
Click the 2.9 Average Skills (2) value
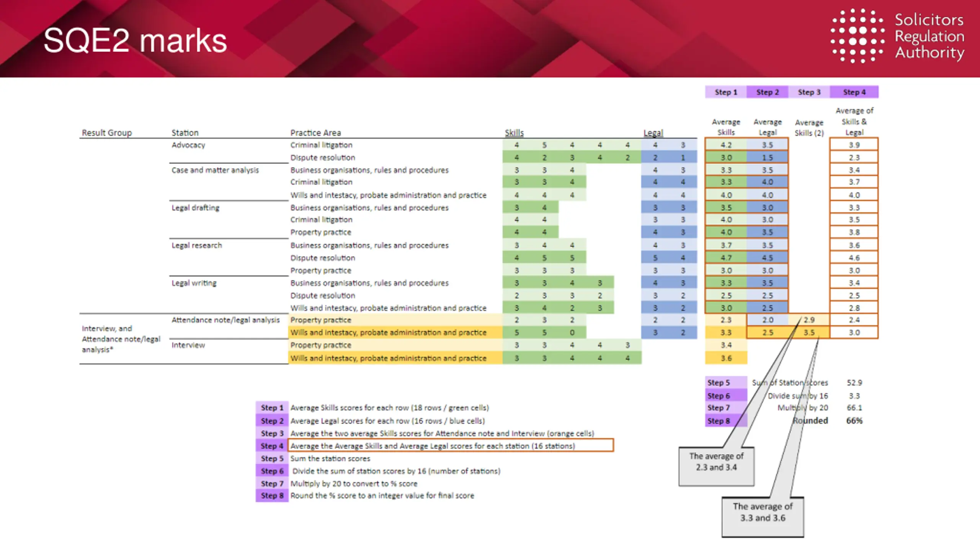pyautogui.click(x=809, y=320)
